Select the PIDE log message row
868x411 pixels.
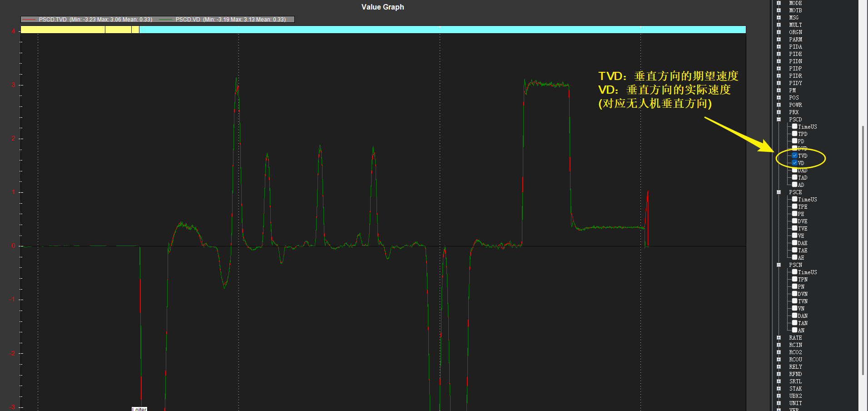pyautogui.click(x=795, y=54)
